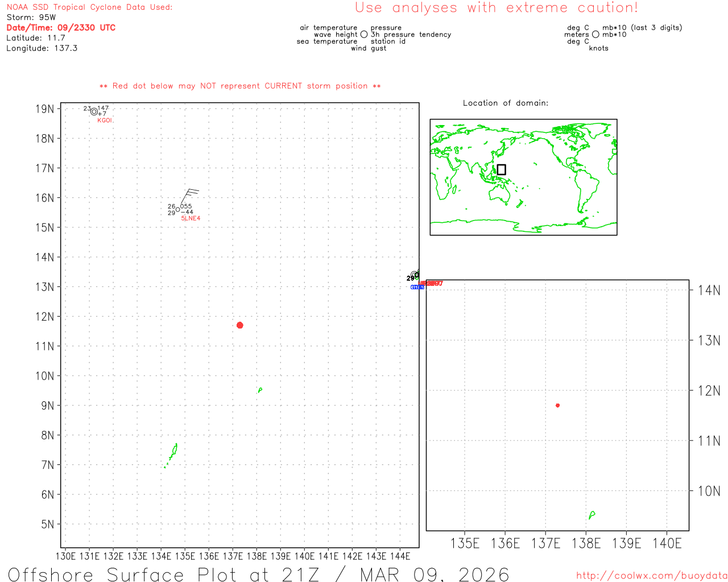Click the 130E longitude label on main map
The height and width of the screenshot is (582, 728).
click(x=65, y=556)
